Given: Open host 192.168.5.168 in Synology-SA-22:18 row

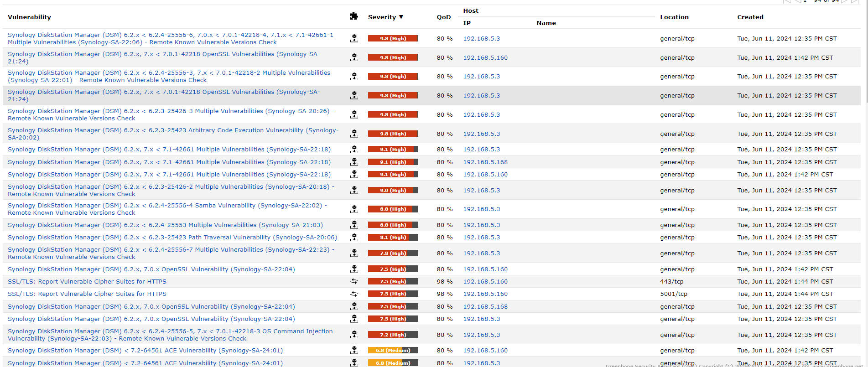Looking at the screenshot, I should [485, 162].
